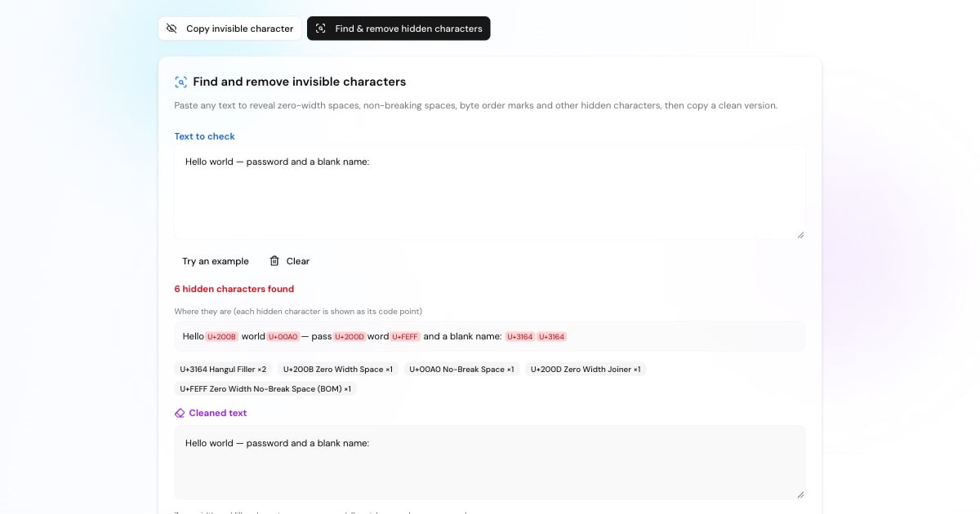Image resolution: width=980 pixels, height=514 pixels.
Task: Click the scan icon beside the panel heading
Action: tap(180, 82)
